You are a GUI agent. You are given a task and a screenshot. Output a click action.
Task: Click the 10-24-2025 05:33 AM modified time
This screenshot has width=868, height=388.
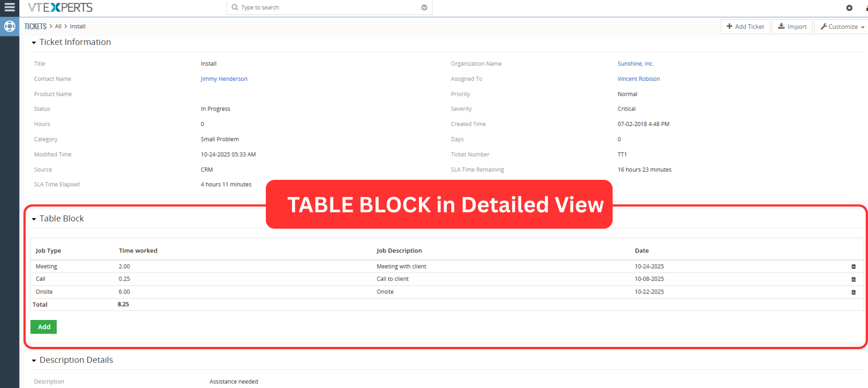point(228,154)
